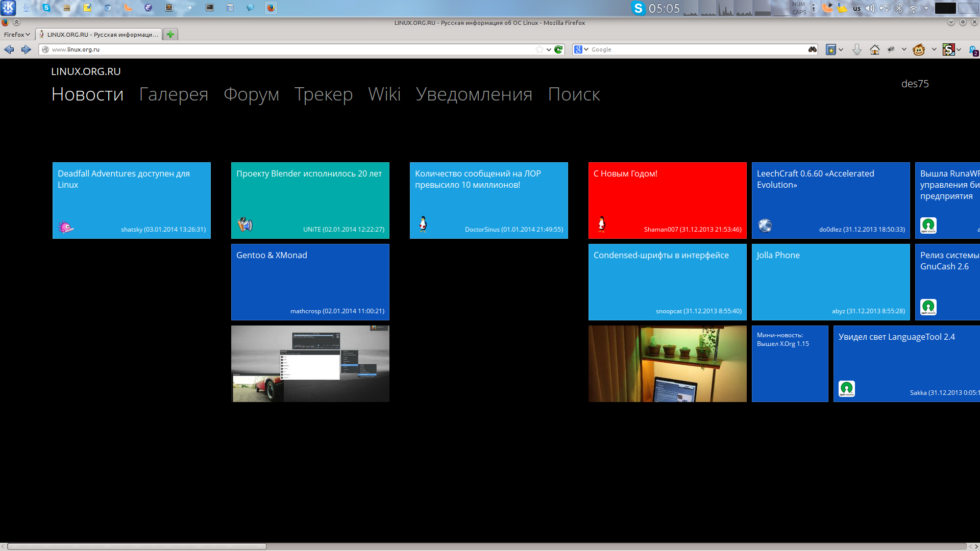Reload the page with the green refresh icon

click(558, 49)
